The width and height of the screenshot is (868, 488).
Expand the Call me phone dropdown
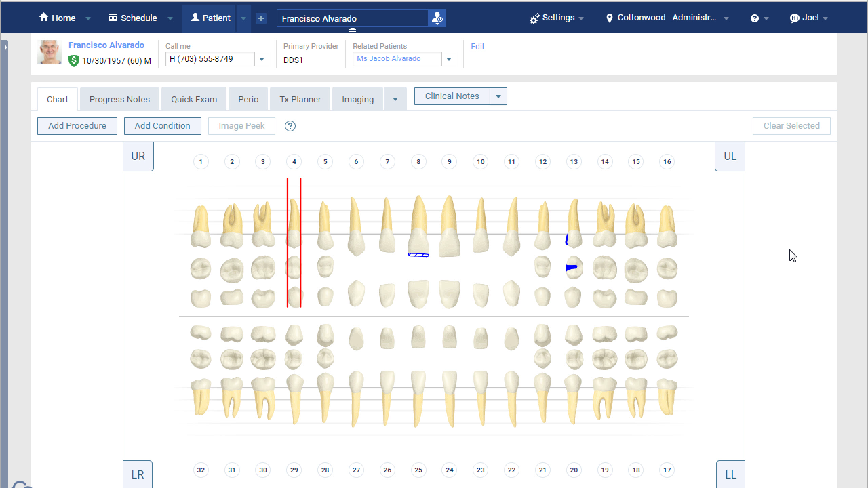point(261,60)
